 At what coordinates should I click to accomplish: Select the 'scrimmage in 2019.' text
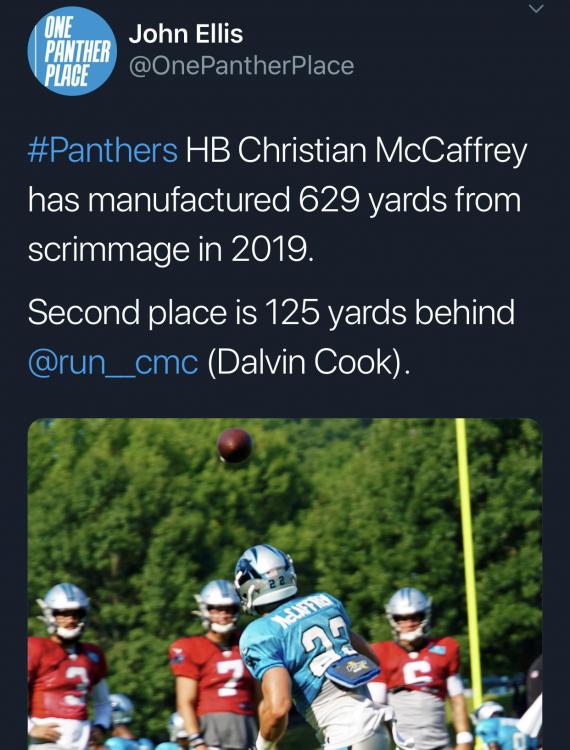coord(171,250)
